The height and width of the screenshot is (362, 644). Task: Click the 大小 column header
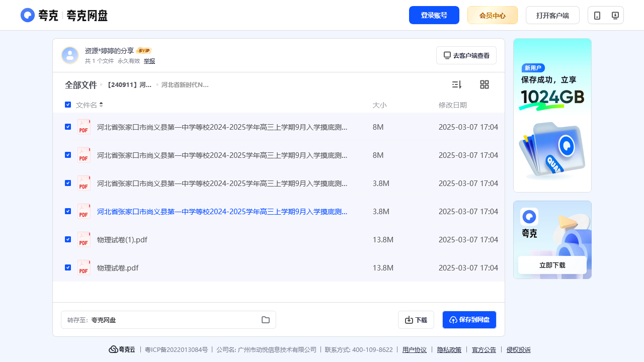pos(379,105)
